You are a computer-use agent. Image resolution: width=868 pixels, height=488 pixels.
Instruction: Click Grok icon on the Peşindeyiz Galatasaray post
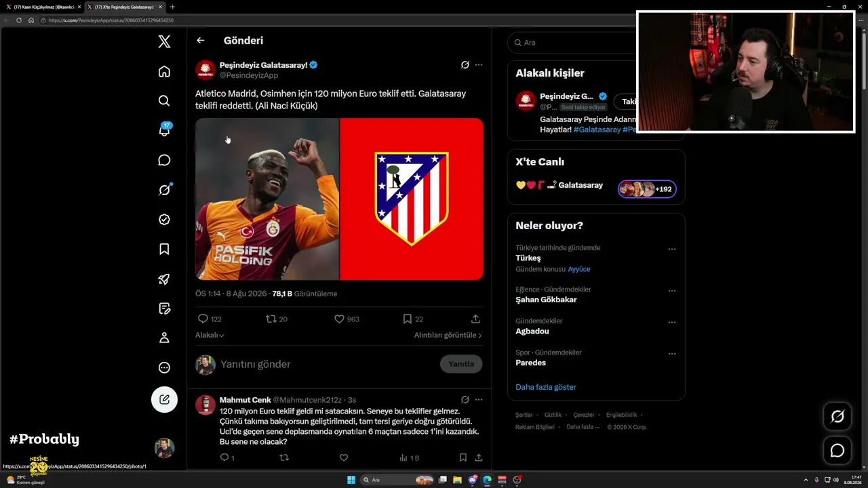coord(465,65)
